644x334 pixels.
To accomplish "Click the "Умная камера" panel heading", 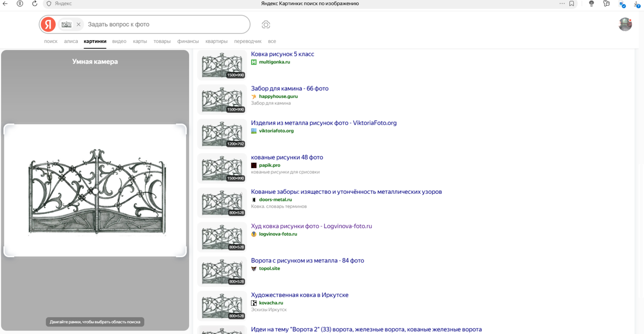I will coord(95,62).
